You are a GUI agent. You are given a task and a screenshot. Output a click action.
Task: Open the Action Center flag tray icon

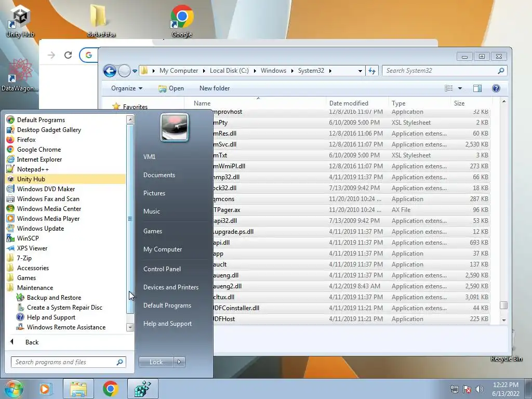click(x=467, y=389)
